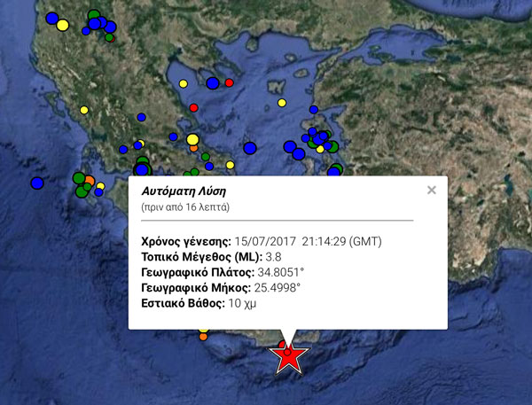Click the yellow marker in western Epirus
This screenshot has height=405, width=532.
(x=84, y=110)
